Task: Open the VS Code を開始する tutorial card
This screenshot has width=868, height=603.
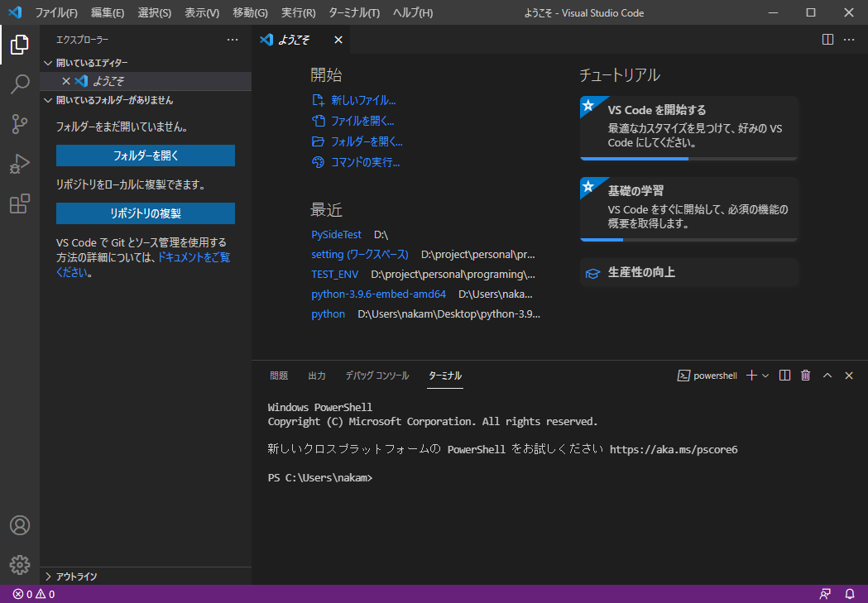Action: 689,128
